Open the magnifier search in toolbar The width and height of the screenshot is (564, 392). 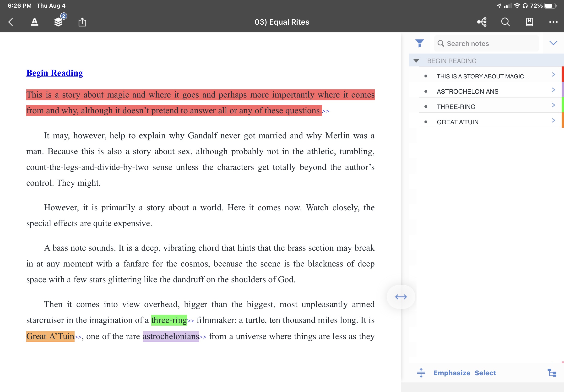(x=505, y=22)
